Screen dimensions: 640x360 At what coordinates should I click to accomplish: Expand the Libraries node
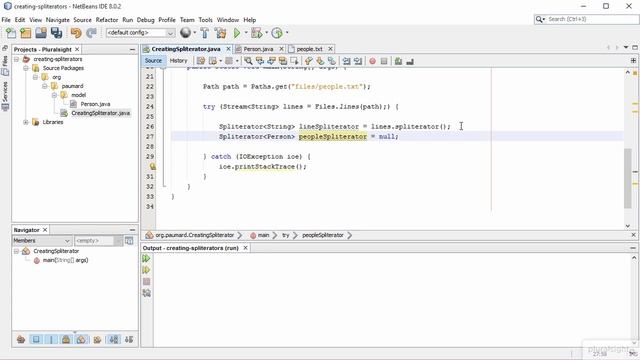(x=26, y=122)
